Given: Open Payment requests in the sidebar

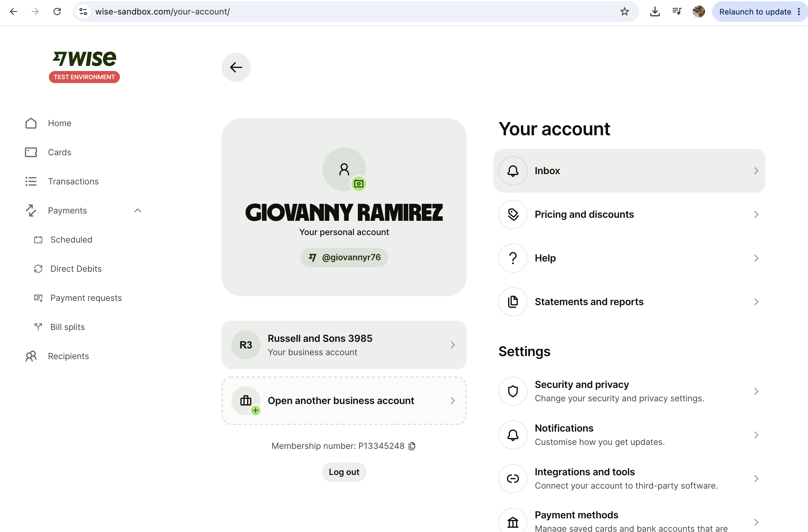Looking at the screenshot, I should pyautogui.click(x=86, y=298).
